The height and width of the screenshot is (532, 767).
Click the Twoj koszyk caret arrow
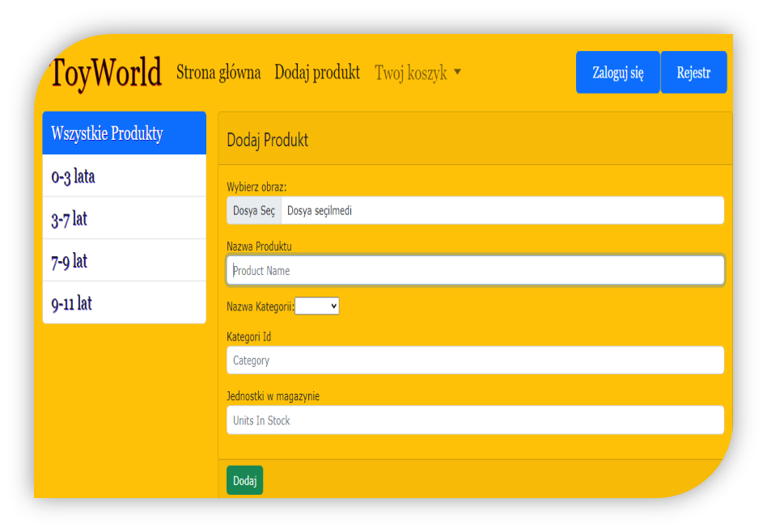(457, 73)
